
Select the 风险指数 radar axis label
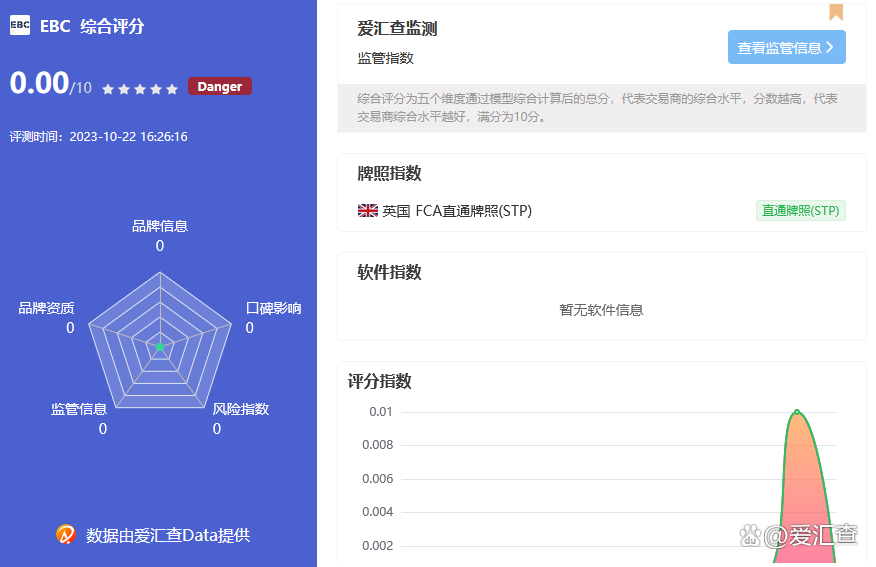click(241, 409)
